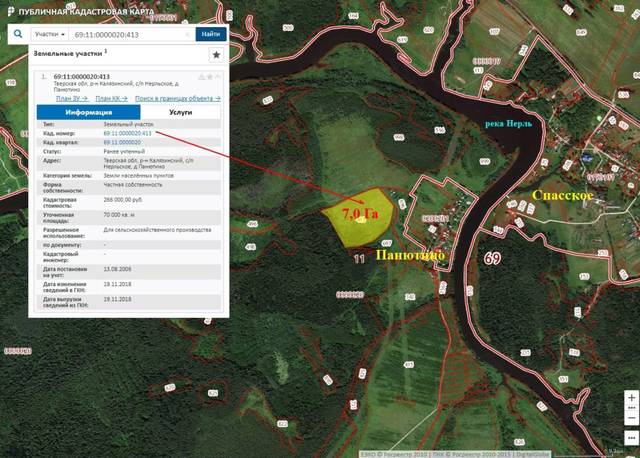Image resolution: width=640 pixels, height=458 pixels.
Task: Click the warning triangle icon in result
Action: pyautogui.click(x=200, y=76)
